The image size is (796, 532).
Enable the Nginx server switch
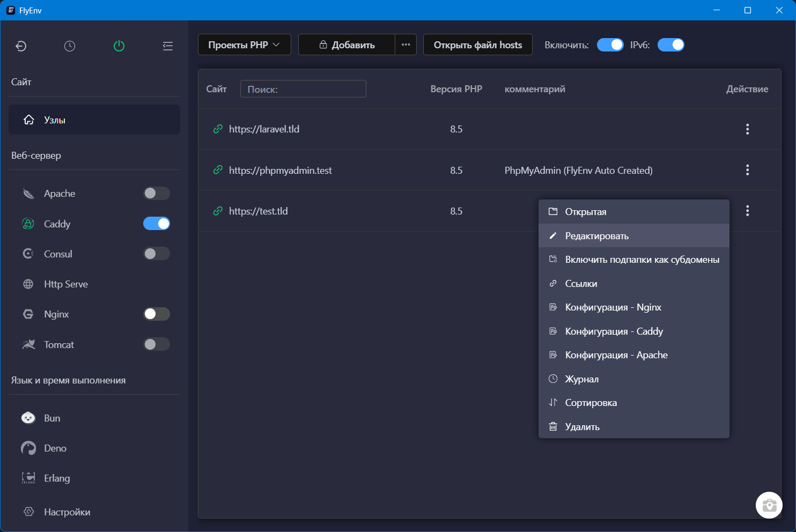click(x=157, y=314)
